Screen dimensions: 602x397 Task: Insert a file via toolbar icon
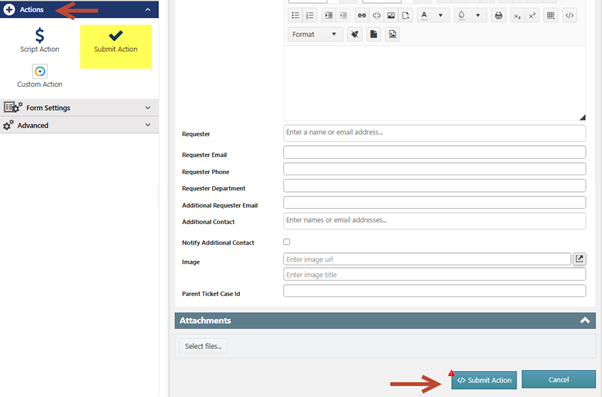(405, 15)
